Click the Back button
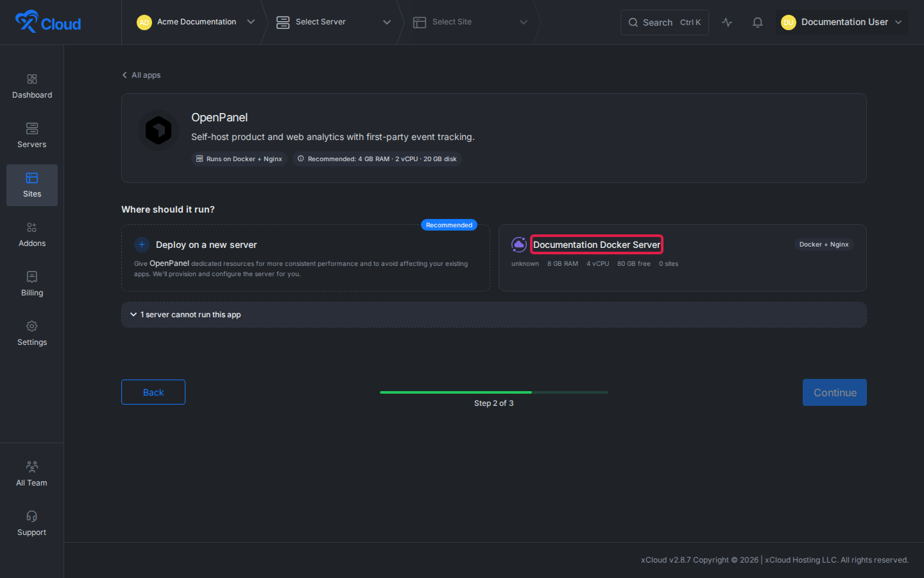Image resolution: width=924 pixels, height=578 pixels. coord(153,392)
